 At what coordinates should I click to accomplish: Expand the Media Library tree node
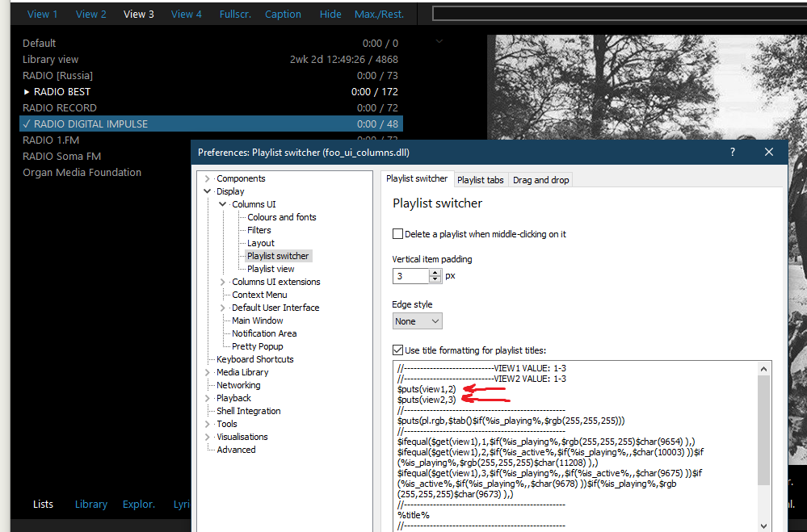point(208,372)
